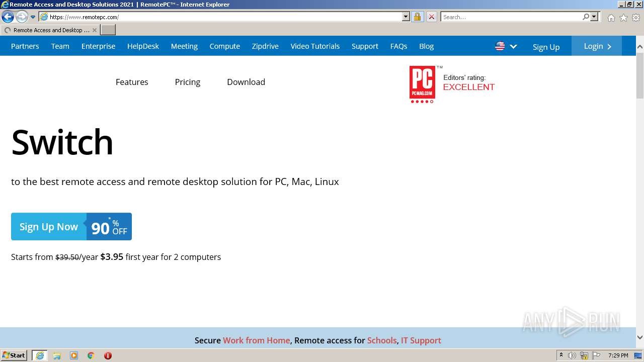Click the search magnifier icon
644x362 pixels.
click(x=586, y=17)
